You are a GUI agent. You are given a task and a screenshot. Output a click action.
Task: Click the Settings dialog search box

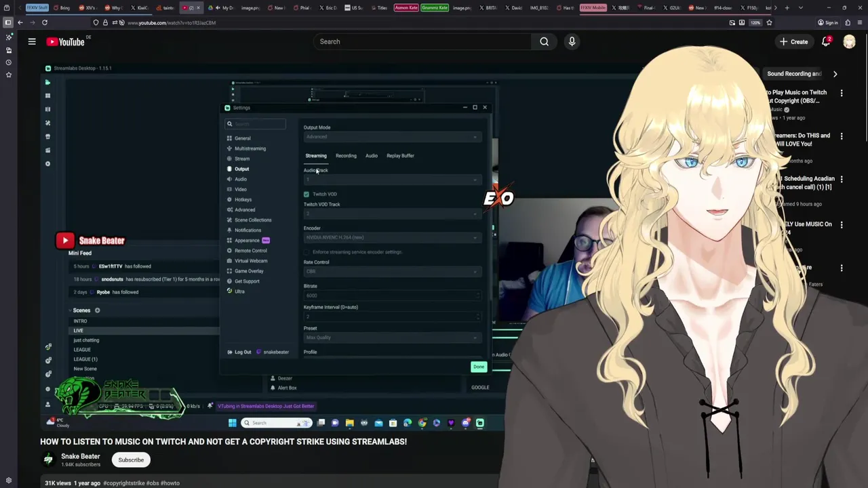[256, 124]
